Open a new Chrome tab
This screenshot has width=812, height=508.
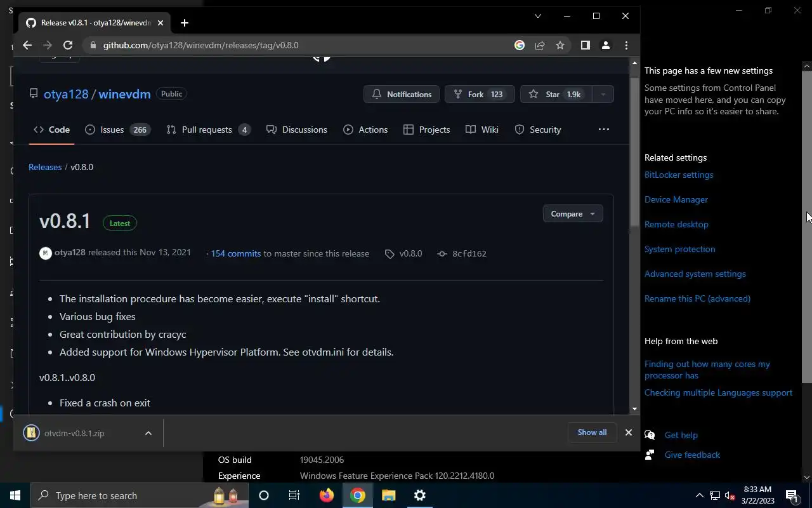184,23
